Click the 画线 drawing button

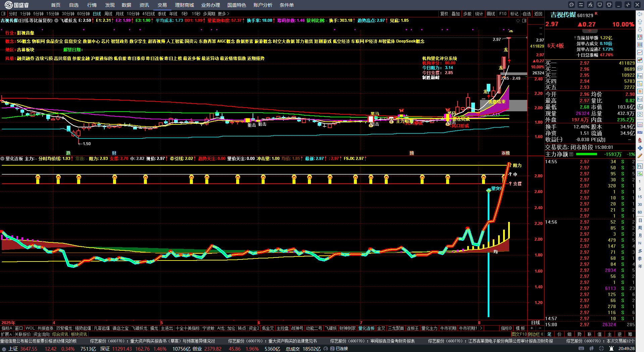tap(491, 14)
